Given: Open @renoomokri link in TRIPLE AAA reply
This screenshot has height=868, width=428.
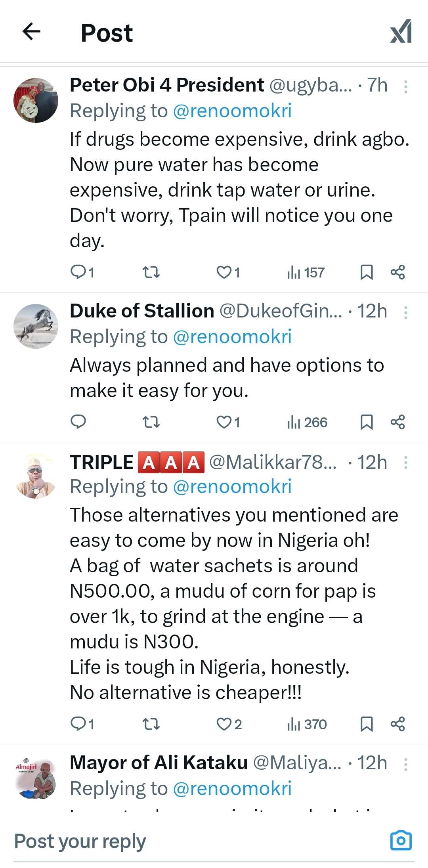Looking at the screenshot, I should (x=232, y=487).
